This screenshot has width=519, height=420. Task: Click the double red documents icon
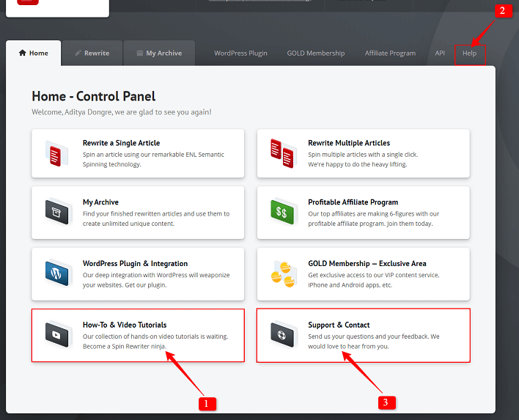282,153
